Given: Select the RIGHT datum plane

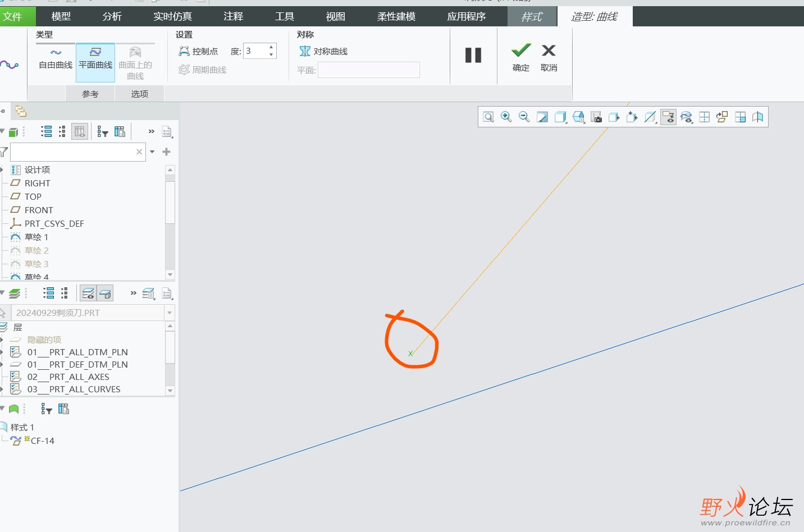Looking at the screenshot, I should (x=37, y=183).
